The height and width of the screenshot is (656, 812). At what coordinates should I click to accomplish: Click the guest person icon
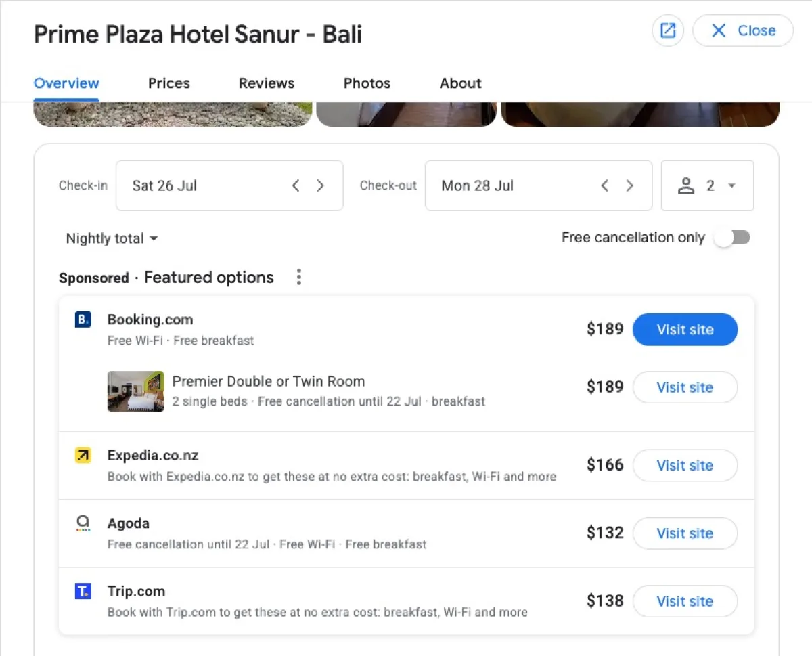(687, 185)
